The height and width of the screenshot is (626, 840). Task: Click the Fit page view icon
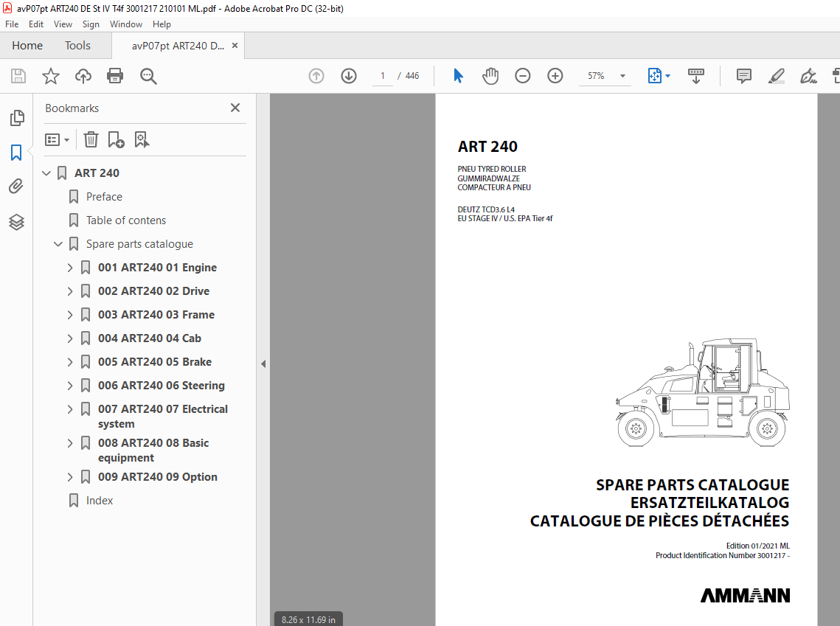[x=655, y=76]
